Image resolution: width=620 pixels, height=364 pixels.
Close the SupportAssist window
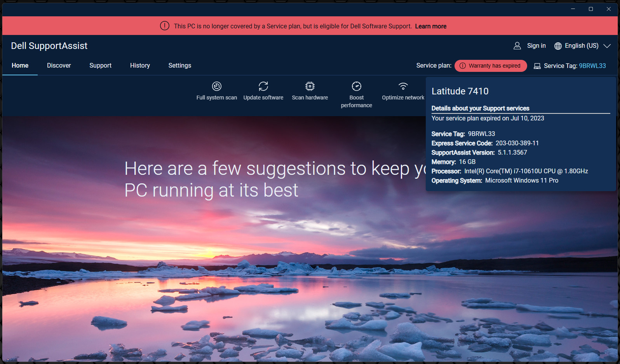[x=609, y=9]
